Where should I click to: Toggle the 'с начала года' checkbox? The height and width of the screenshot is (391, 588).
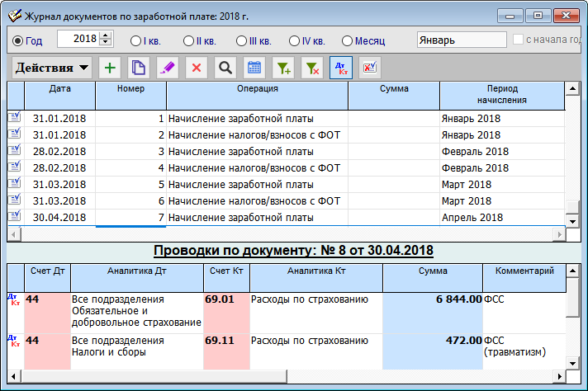coord(518,40)
